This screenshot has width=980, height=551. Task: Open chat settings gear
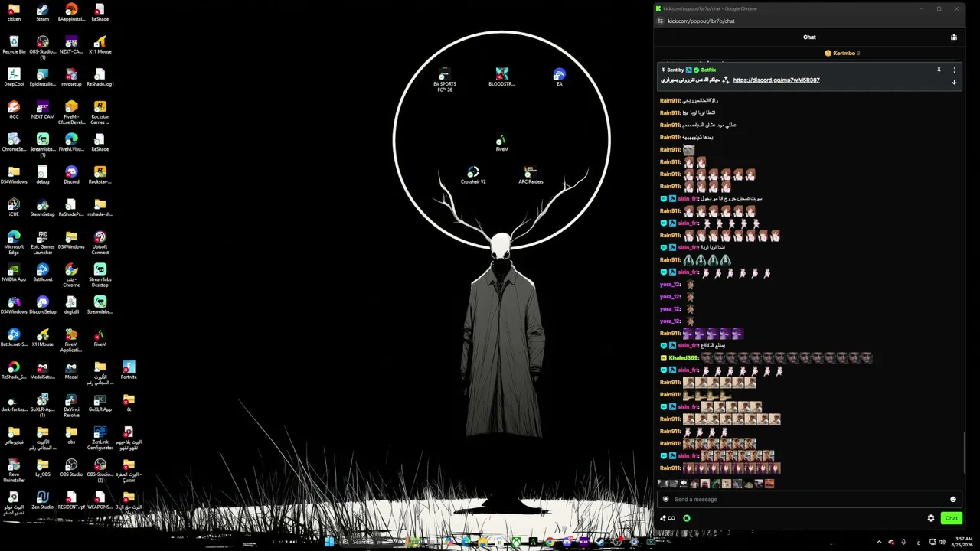pyautogui.click(x=931, y=518)
